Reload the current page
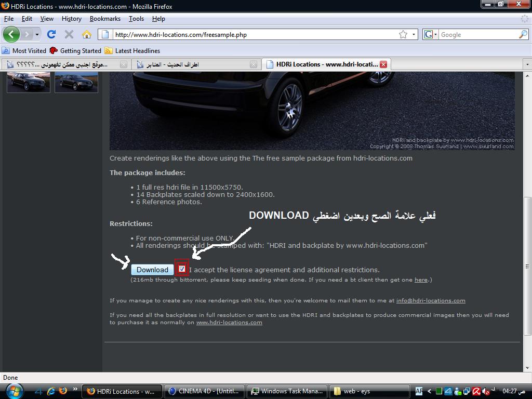 51,34
